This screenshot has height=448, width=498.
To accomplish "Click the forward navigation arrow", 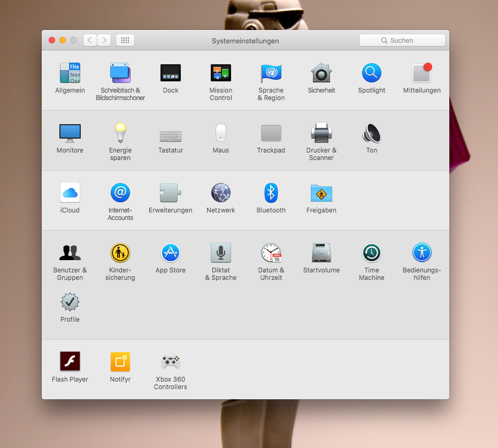I will [x=104, y=40].
